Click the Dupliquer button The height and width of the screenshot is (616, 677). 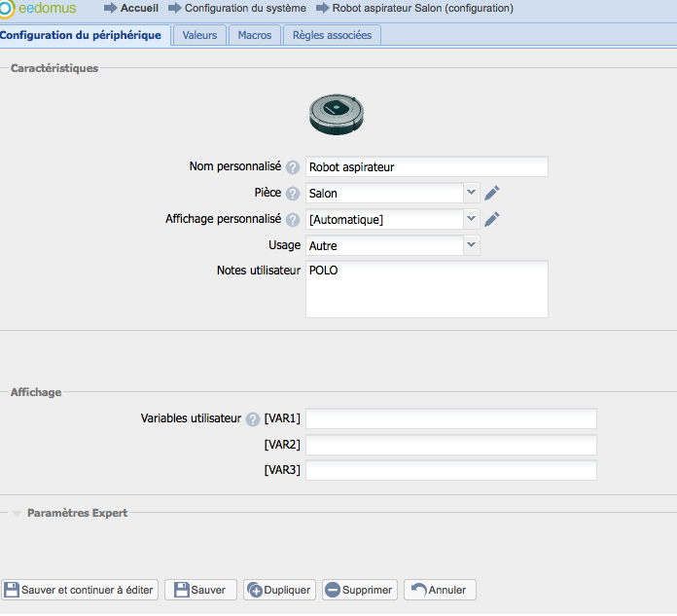pyautogui.click(x=279, y=590)
